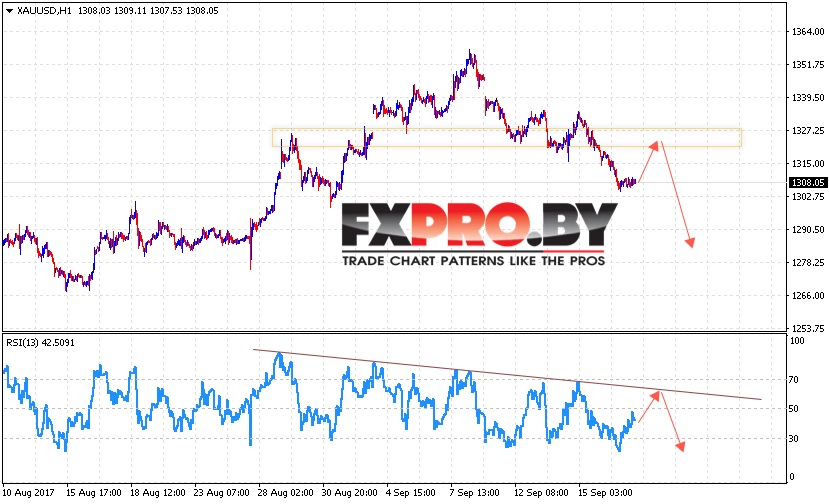The height and width of the screenshot is (504, 829).
Task: Click the 1315.00 price axis label
Action: 808,163
